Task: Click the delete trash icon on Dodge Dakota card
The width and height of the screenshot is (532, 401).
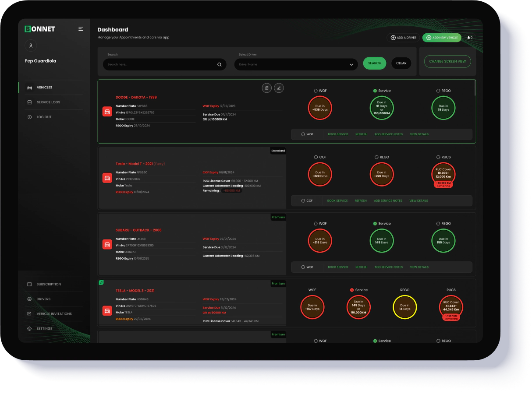Action: [x=267, y=88]
